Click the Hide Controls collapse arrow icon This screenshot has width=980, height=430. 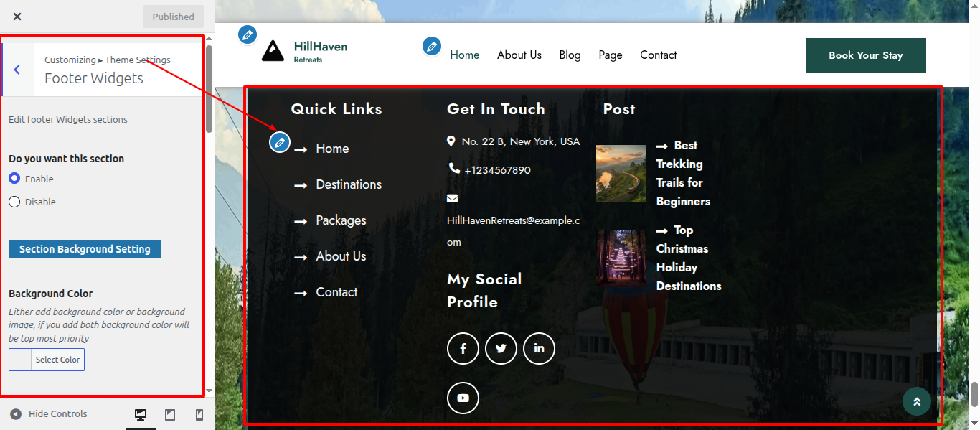[16, 414]
